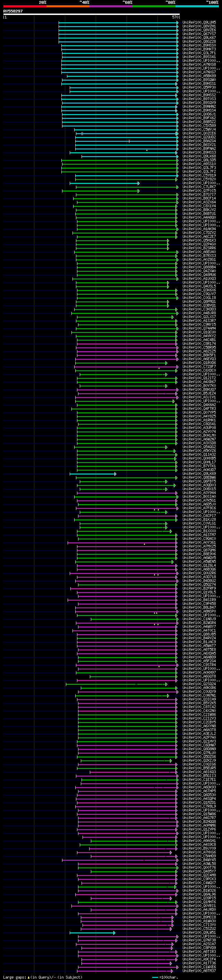Select hit label UniRef100_A8TM37
Image resolution: width=222 pixels, height=980 pixels.
199,971
